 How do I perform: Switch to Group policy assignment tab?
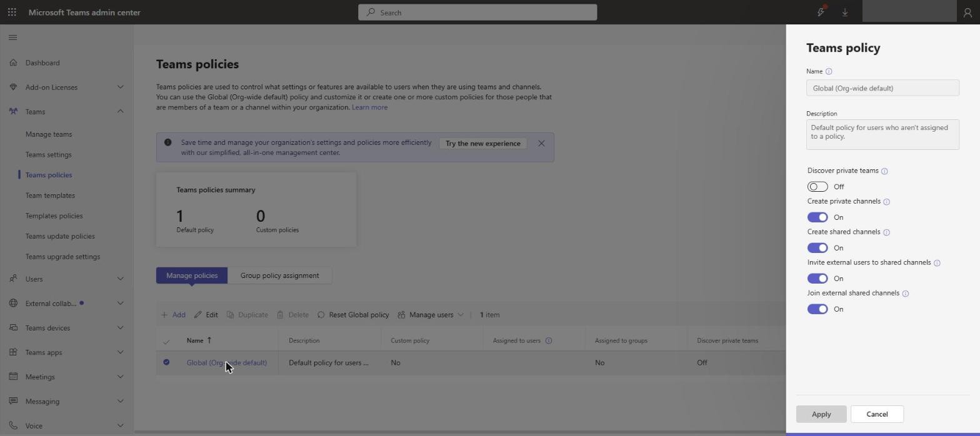point(279,275)
